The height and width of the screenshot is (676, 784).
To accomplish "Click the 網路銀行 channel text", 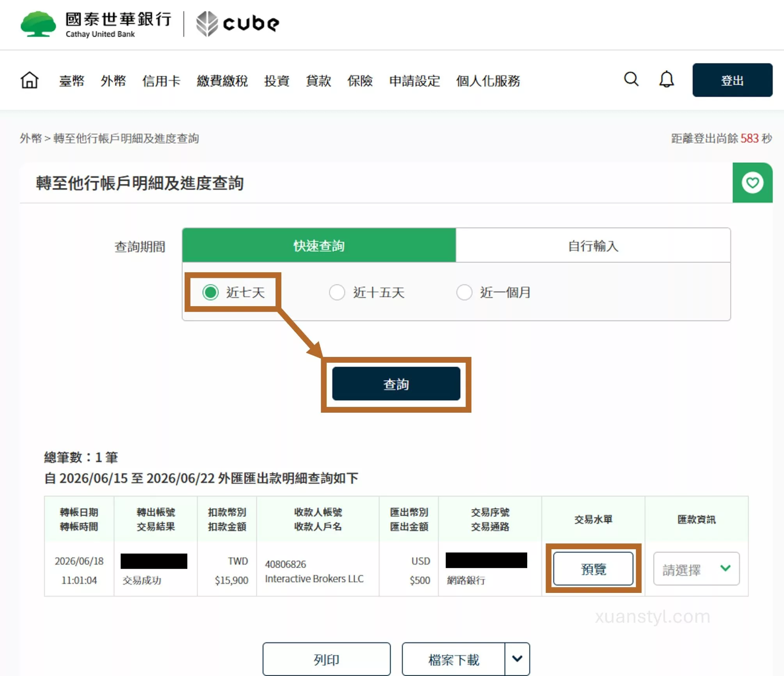I will click(466, 580).
